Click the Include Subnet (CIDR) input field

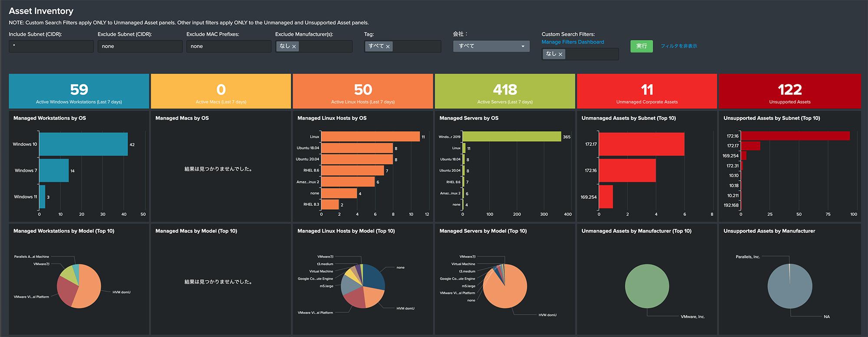coord(51,46)
